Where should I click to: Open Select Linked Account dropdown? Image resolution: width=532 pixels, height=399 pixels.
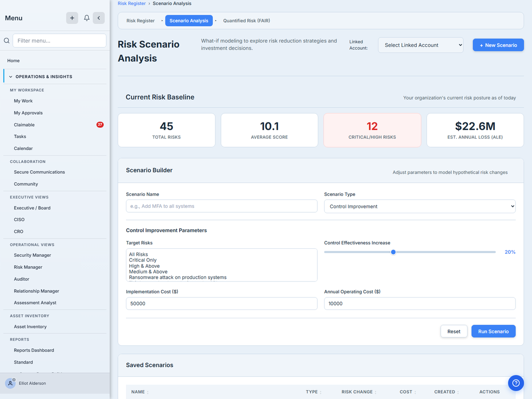(x=421, y=45)
